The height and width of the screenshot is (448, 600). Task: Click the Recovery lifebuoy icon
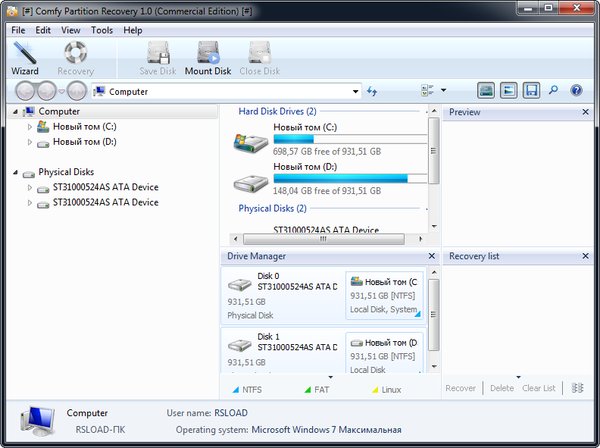point(75,52)
